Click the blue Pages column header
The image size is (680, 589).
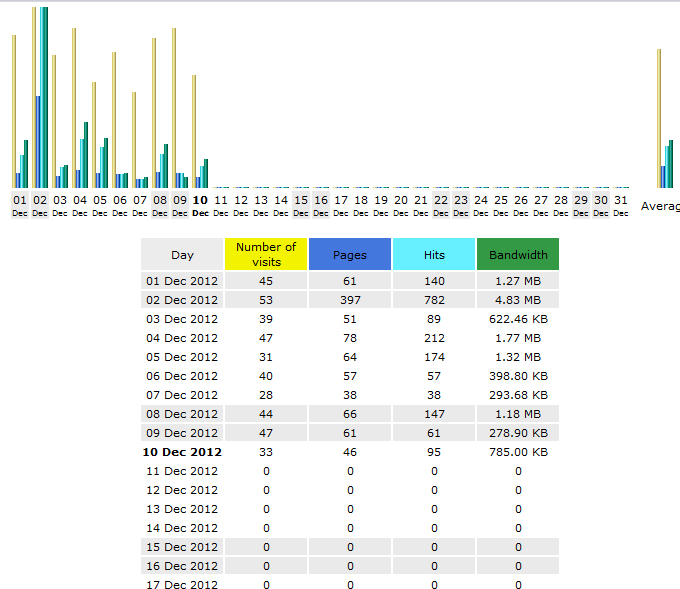point(350,254)
